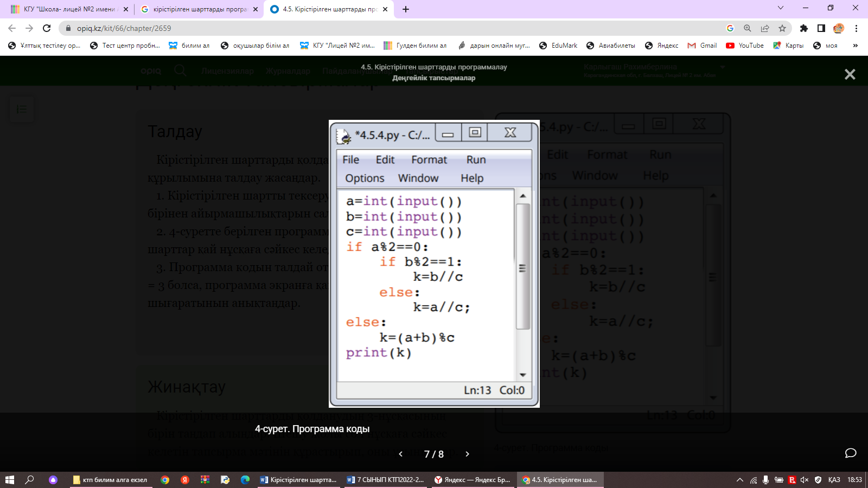Switch the KA3 keyboard language indicator
868x488 pixels.
[834, 480]
